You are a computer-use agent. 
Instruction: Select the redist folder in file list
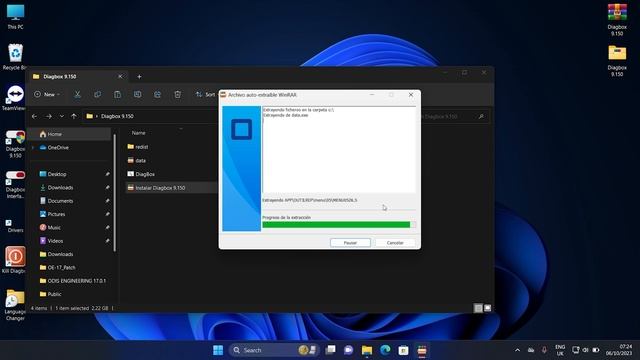142,147
